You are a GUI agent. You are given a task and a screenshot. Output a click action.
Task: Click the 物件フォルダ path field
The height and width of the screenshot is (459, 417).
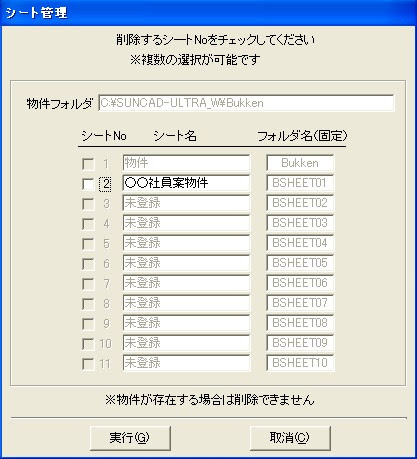[246, 103]
